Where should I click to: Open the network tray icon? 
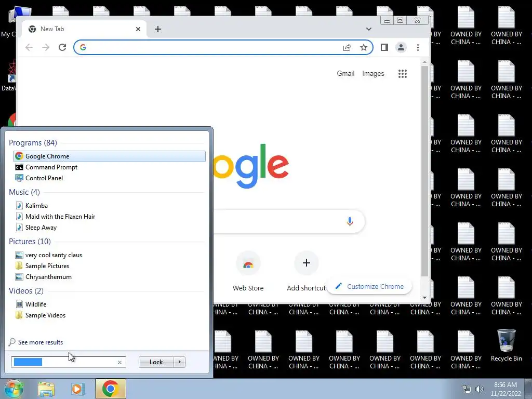(x=467, y=389)
